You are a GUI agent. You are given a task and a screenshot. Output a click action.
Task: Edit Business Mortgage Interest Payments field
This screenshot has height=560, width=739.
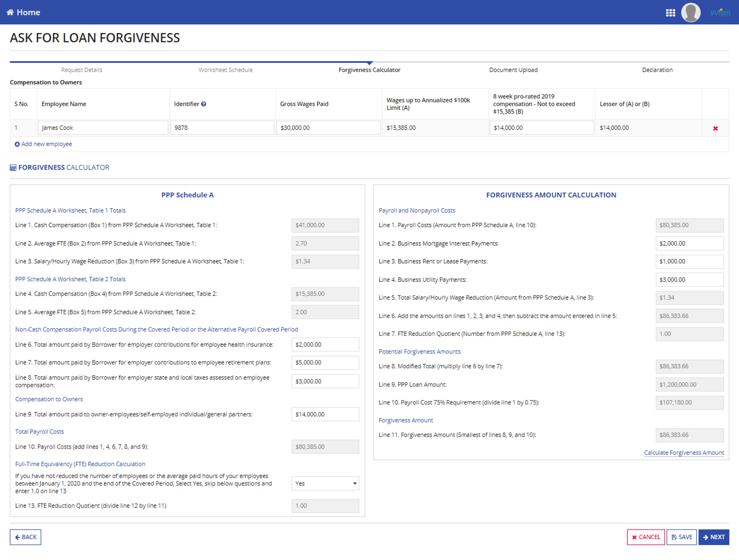(x=690, y=243)
